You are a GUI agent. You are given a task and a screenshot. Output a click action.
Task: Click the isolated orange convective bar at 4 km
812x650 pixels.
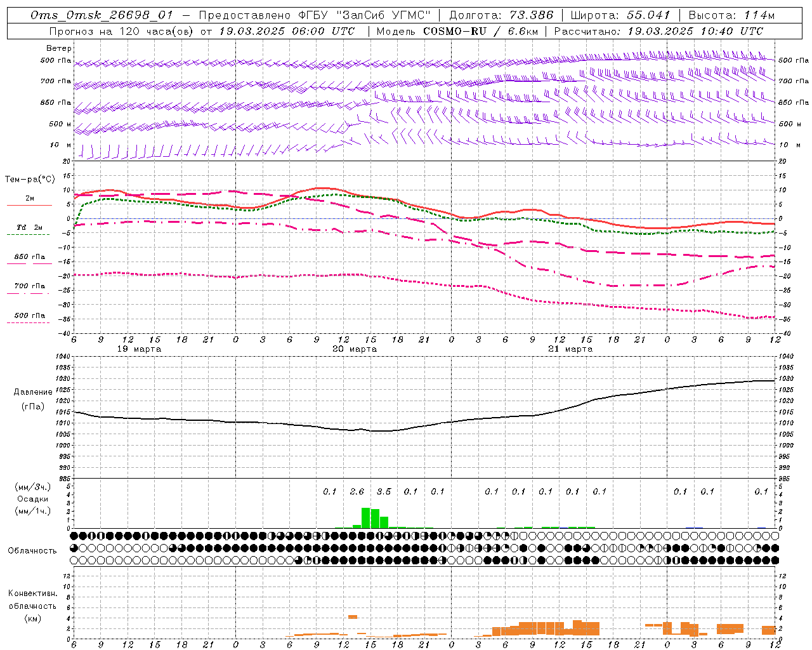pos(353,616)
